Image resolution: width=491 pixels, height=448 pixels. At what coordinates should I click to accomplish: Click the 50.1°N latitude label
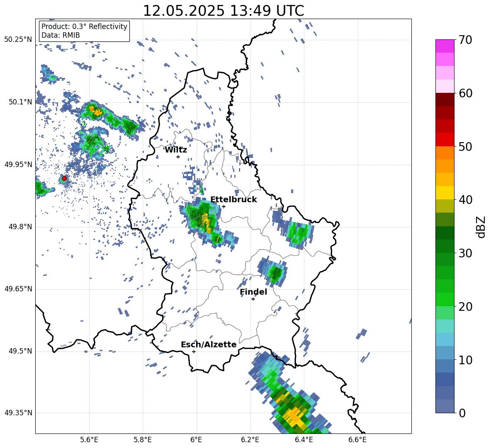pos(20,102)
